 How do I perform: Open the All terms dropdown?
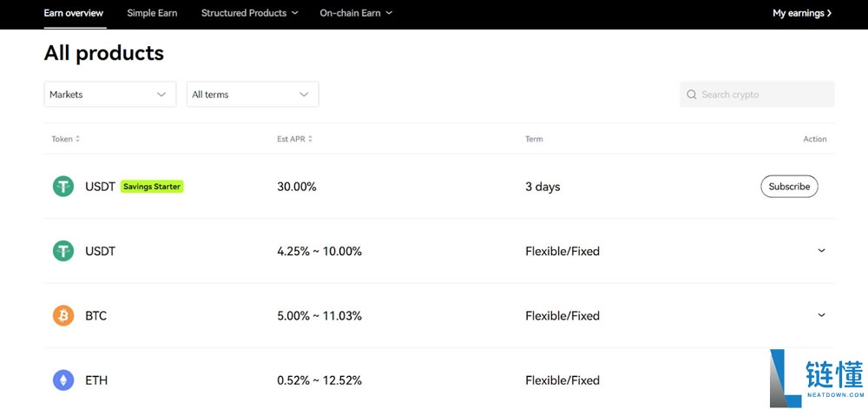[x=252, y=95]
